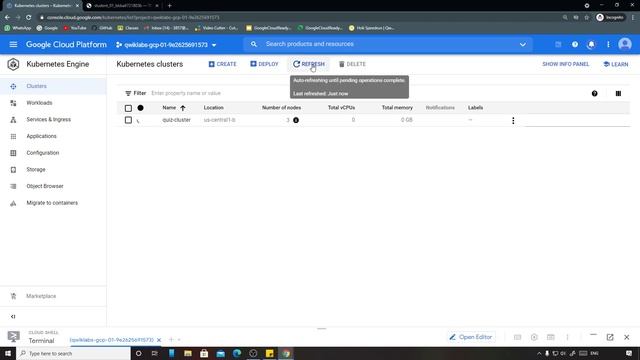Click the node count info icon

(x=296, y=120)
